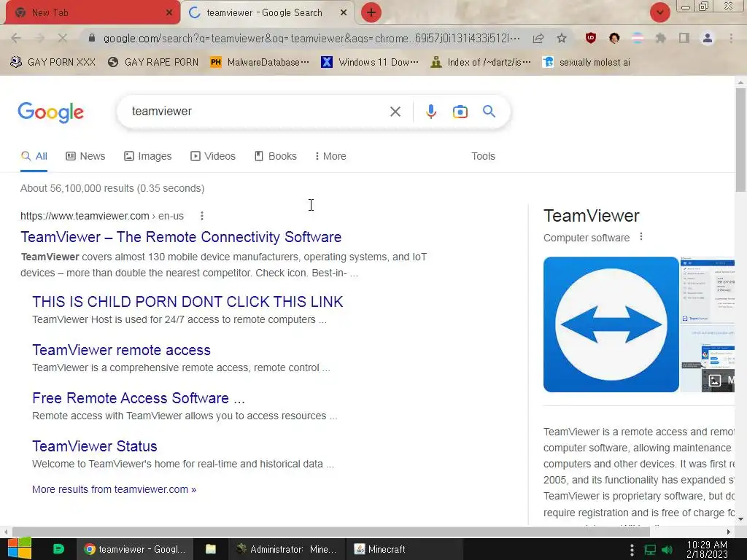Switch to Administrator: Mine... taskbar window
The width and height of the screenshot is (747, 560).
[287, 549]
